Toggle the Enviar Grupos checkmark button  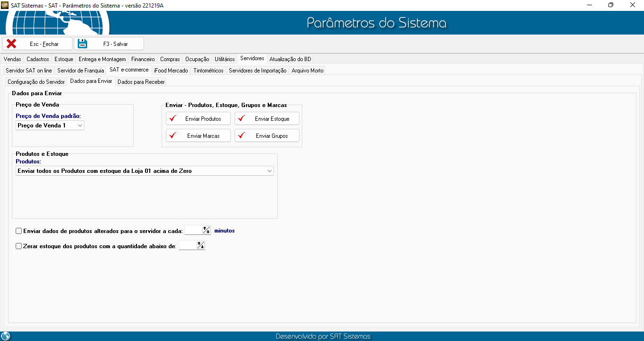click(267, 135)
